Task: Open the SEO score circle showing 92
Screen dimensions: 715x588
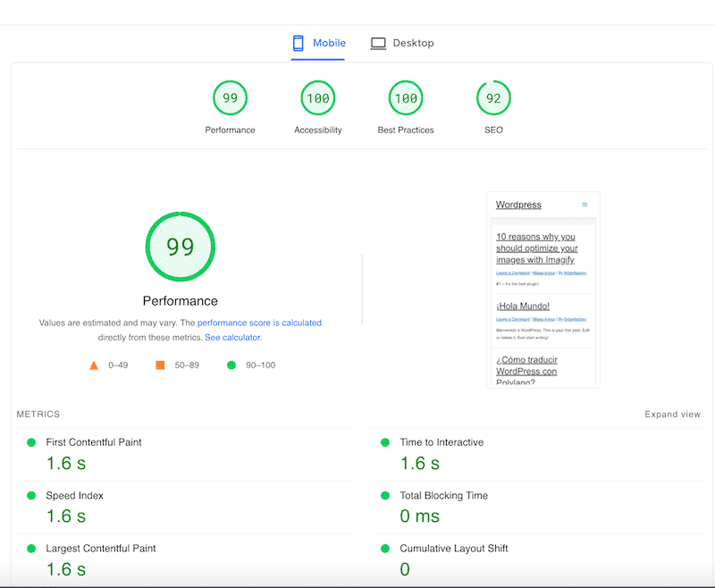Action: click(493, 98)
